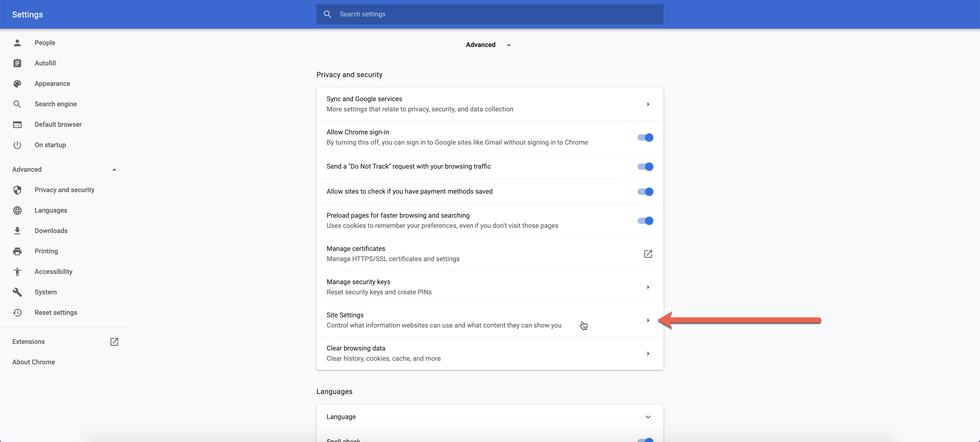This screenshot has width=980, height=442.
Task: Turn off the Do Not Track toggle
Action: click(x=645, y=166)
